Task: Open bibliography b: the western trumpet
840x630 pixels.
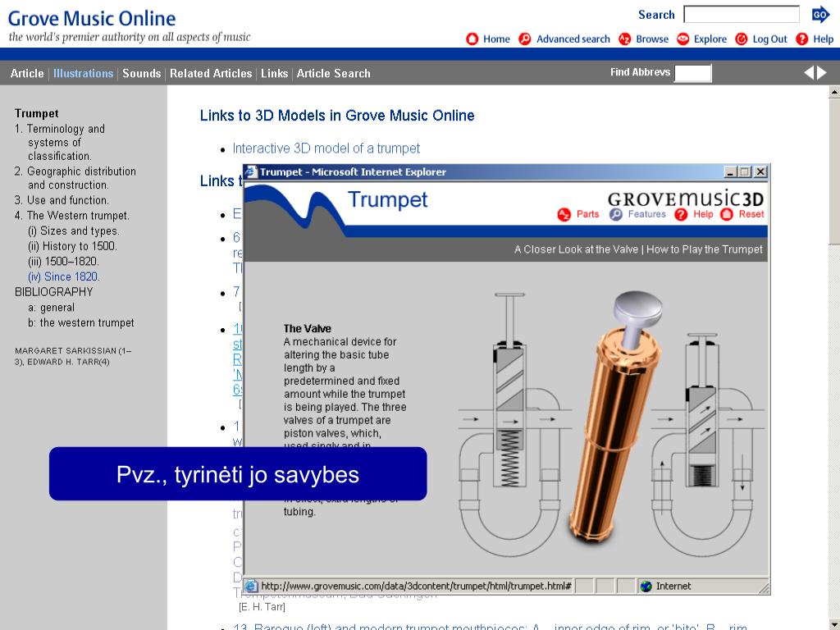Action: pos(81,323)
